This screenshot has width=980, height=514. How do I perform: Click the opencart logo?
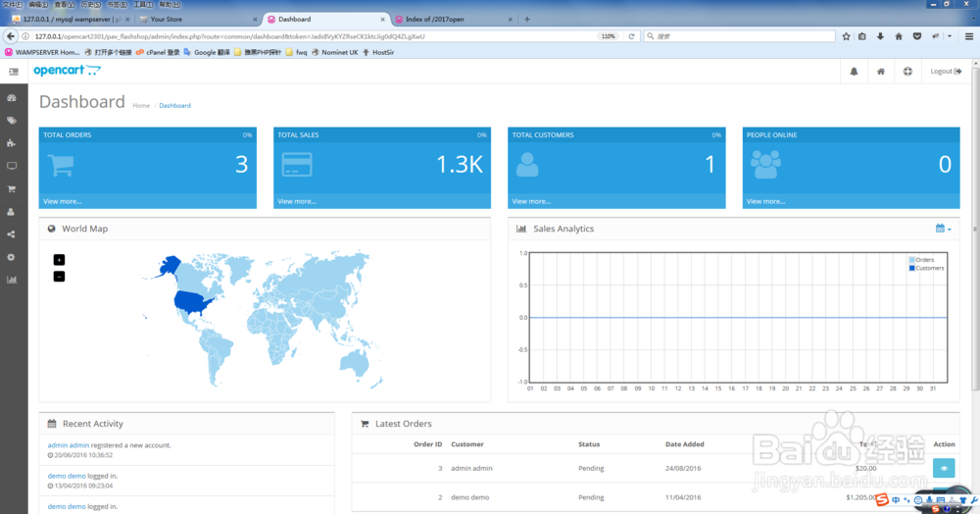pyautogui.click(x=67, y=70)
